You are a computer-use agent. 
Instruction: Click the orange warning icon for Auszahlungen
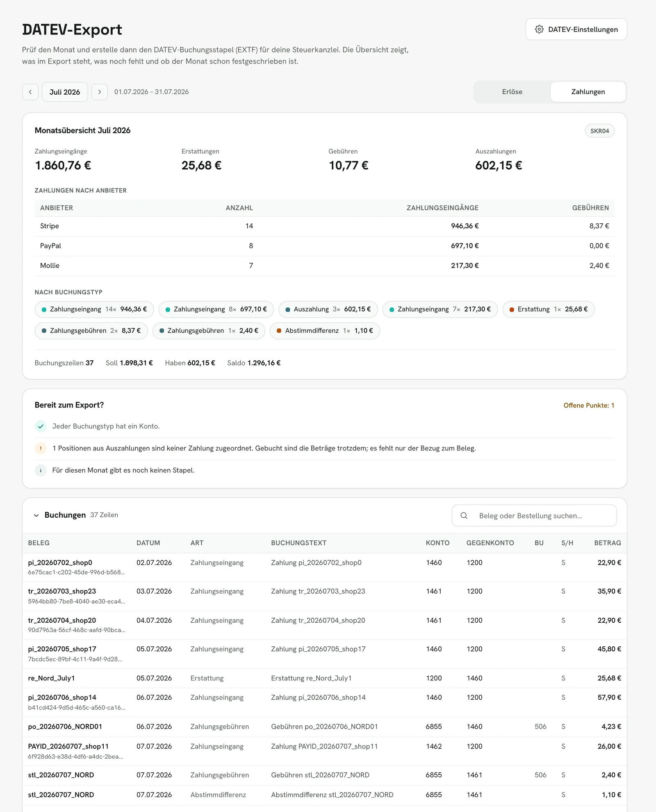(41, 448)
